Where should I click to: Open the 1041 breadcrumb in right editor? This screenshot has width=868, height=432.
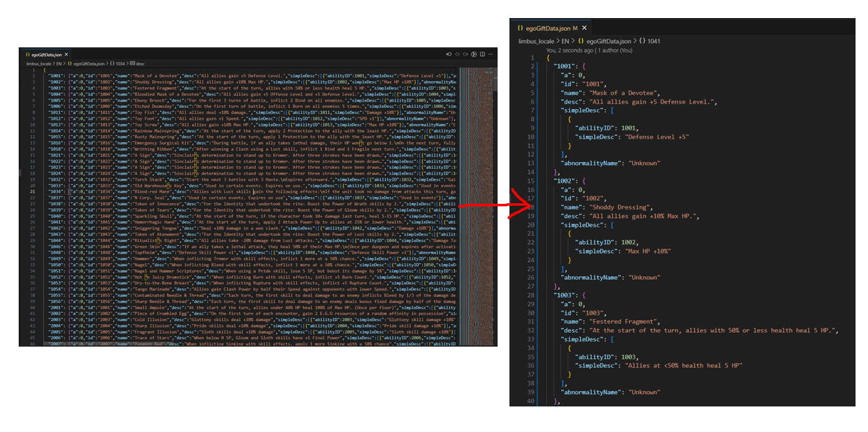[x=653, y=41]
